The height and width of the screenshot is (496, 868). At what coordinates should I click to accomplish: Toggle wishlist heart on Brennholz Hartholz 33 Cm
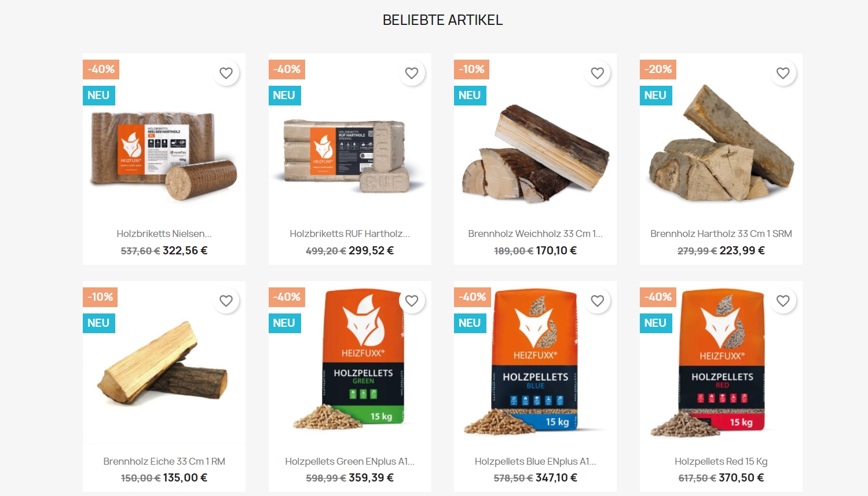click(x=783, y=73)
